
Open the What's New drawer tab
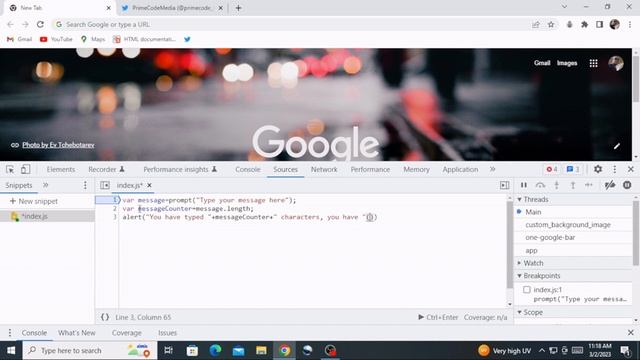click(76, 333)
